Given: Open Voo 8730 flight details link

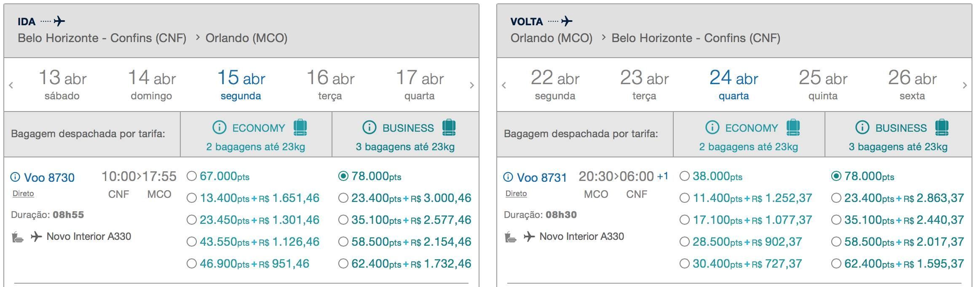Looking at the screenshot, I should [x=49, y=178].
